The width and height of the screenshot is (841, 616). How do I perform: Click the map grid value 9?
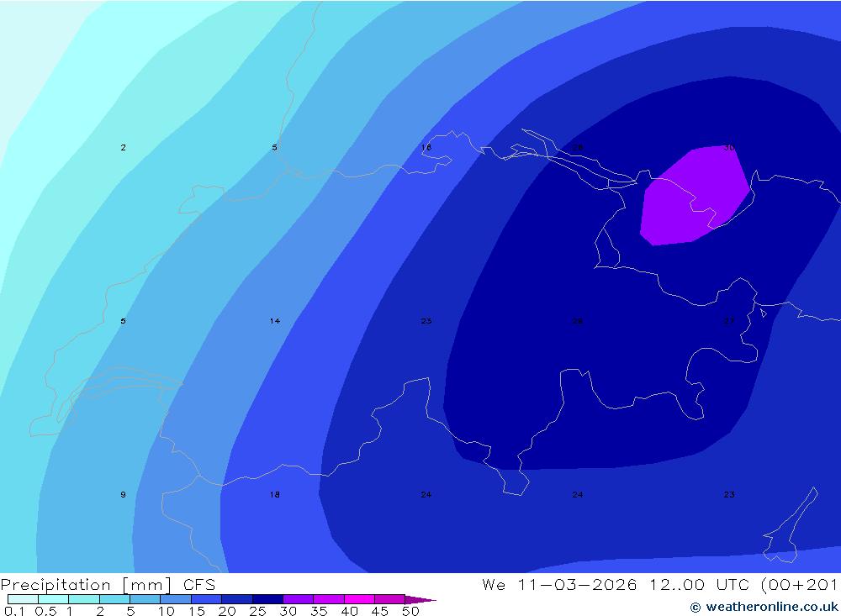(x=124, y=494)
